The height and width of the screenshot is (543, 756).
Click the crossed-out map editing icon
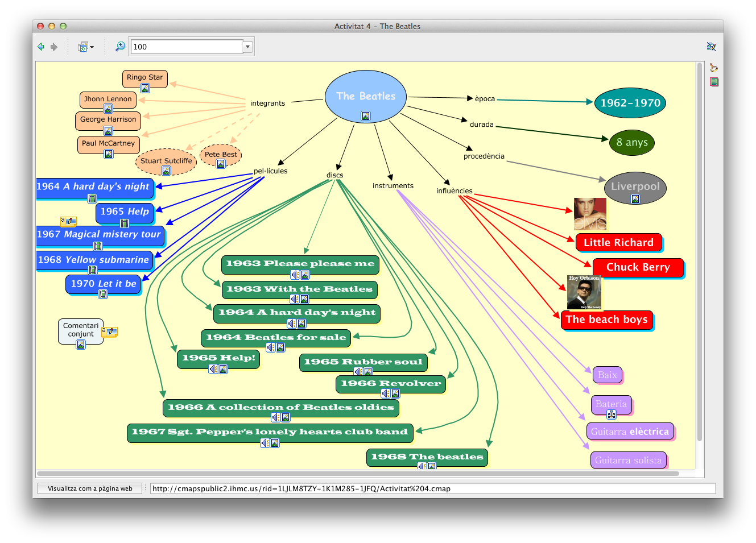pyautogui.click(x=711, y=47)
